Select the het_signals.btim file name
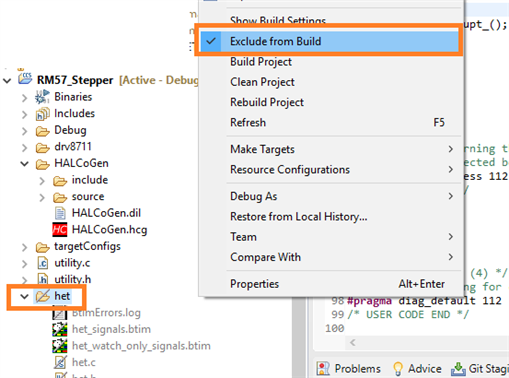509x378 pixels. click(111, 329)
